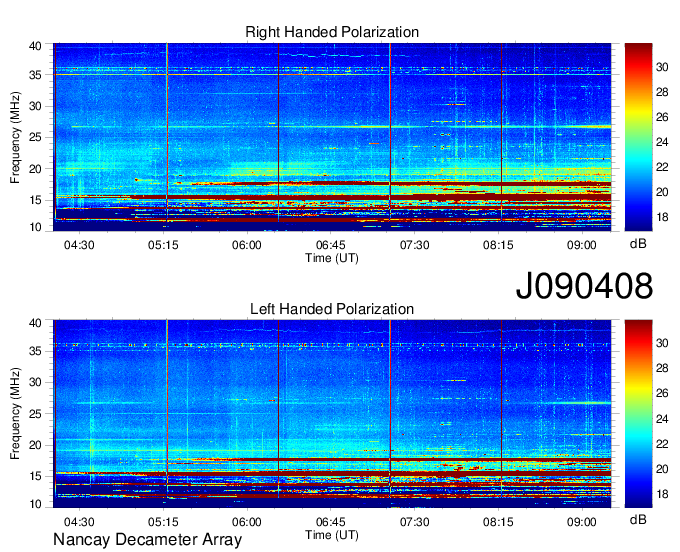Click 05:15 time tick of Right Handed plot
The height and width of the screenshot is (552, 680).
click(x=163, y=245)
